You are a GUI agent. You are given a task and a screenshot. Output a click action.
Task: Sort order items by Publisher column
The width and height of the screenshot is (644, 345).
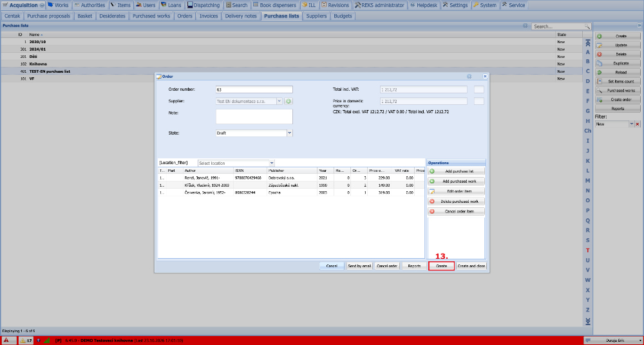(292, 171)
